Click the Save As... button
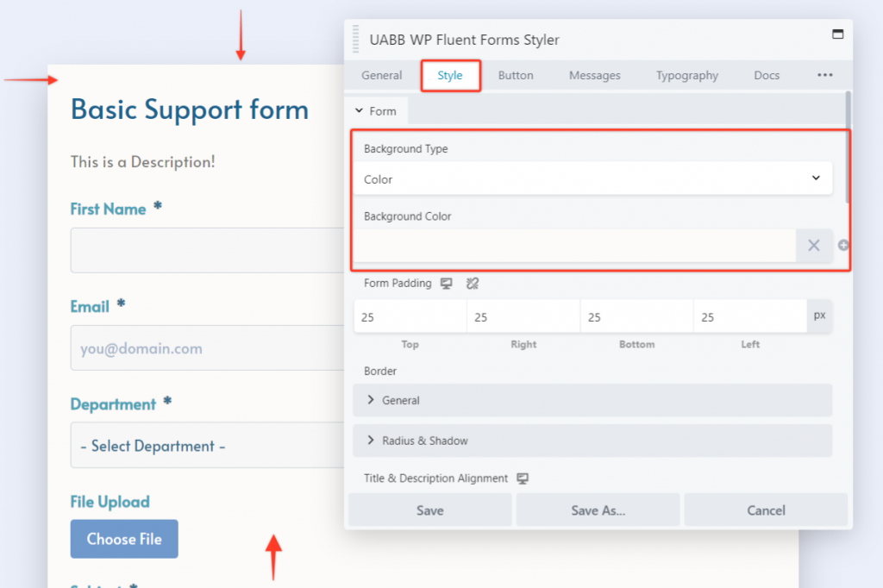 click(597, 510)
